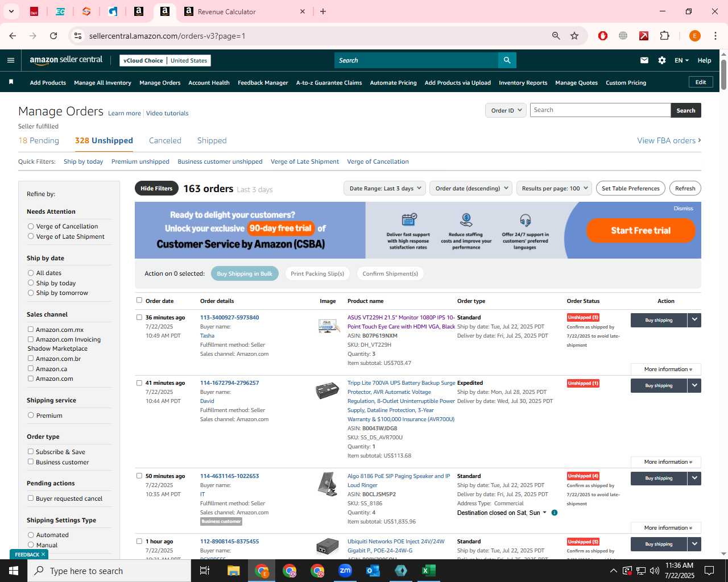The height and width of the screenshot is (582, 728).
Task: Check Subscribe & Save order type
Action: (x=31, y=451)
